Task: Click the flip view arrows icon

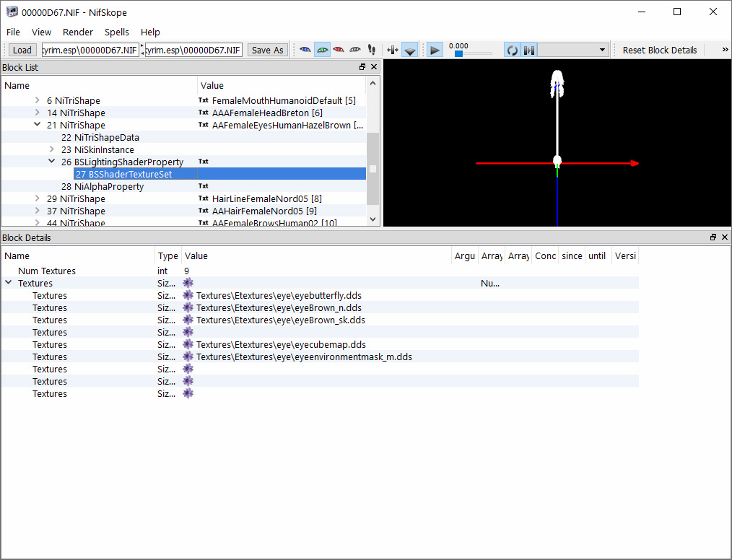Action: pyautogui.click(x=393, y=50)
